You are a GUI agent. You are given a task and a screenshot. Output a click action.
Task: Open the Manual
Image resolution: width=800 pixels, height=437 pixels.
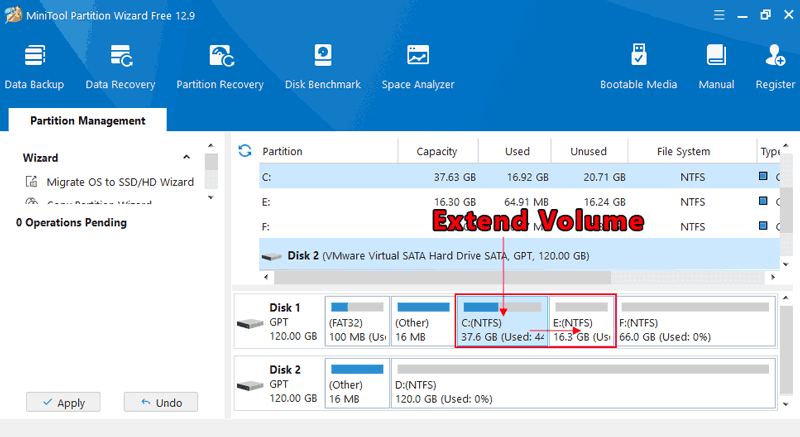click(x=716, y=66)
